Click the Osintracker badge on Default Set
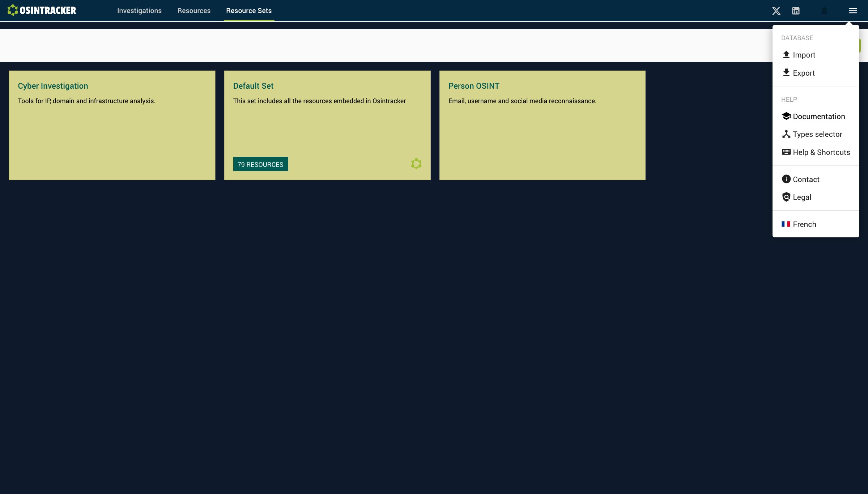868x494 pixels. click(x=416, y=164)
